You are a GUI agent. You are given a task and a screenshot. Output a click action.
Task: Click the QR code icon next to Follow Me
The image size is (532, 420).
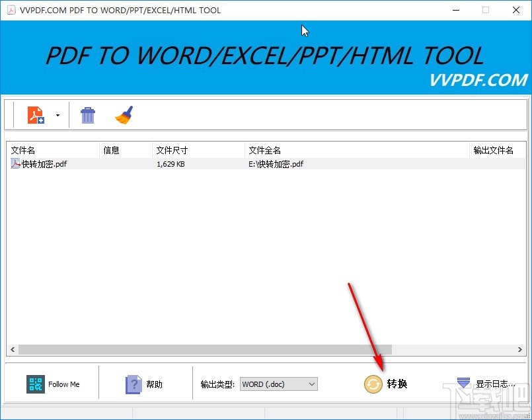pyautogui.click(x=35, y=384)
